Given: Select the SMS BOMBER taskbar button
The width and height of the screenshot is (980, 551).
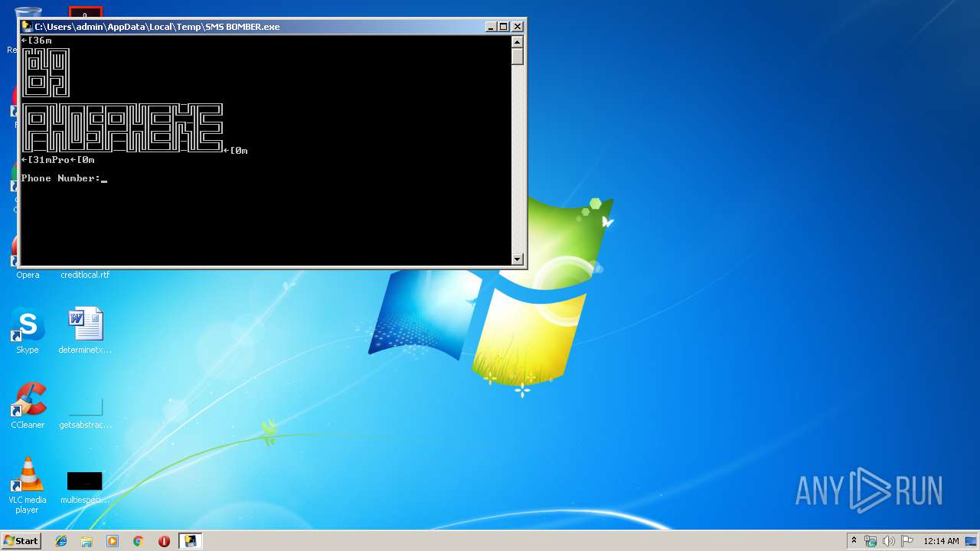Looking at the screenshot, I should pos(190,541).
